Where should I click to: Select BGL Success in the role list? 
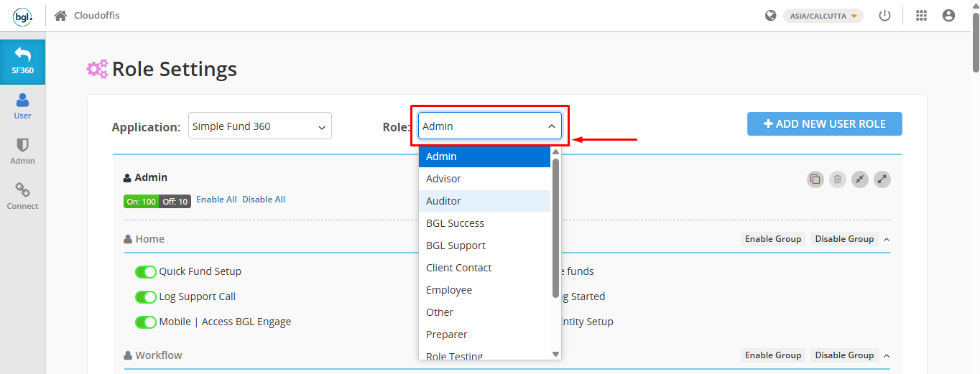click(x=484, y=223)
